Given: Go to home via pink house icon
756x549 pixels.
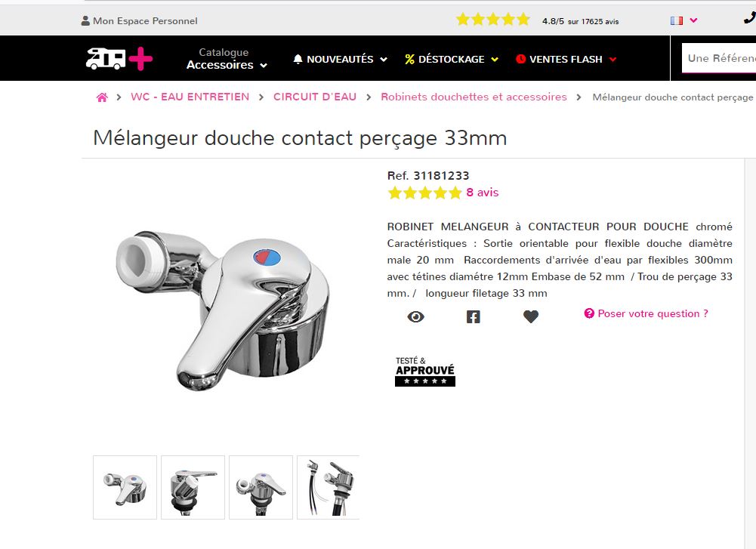Looking at the screenshot, I should point(102,97).
